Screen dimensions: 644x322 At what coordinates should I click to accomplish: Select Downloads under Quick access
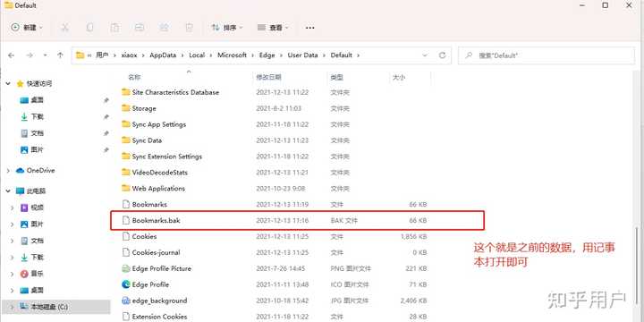pos(37,117)
